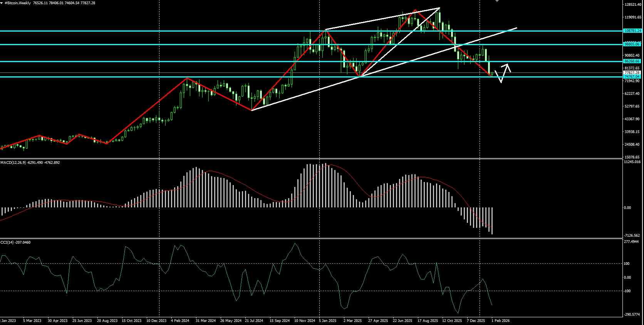This screenshot has height=325, width=644.
Task: Click the 7 Dec 2025 date label
Action: click(476, 321)
